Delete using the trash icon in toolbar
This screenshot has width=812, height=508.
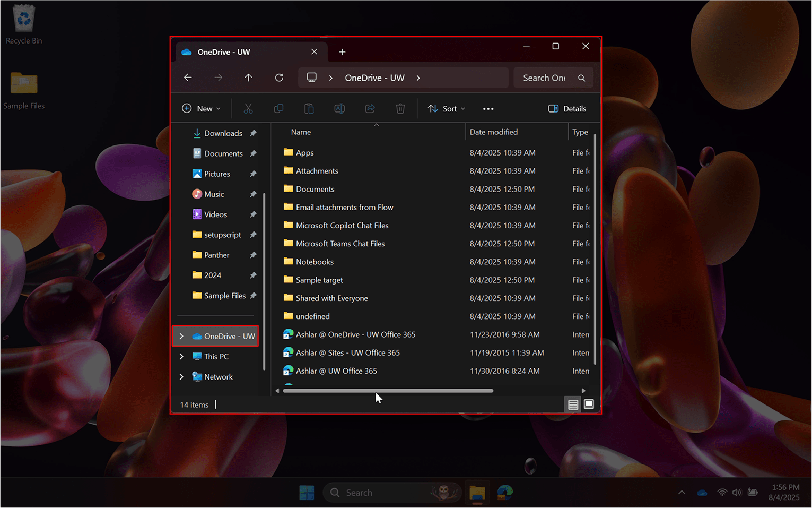click(400, 108)
